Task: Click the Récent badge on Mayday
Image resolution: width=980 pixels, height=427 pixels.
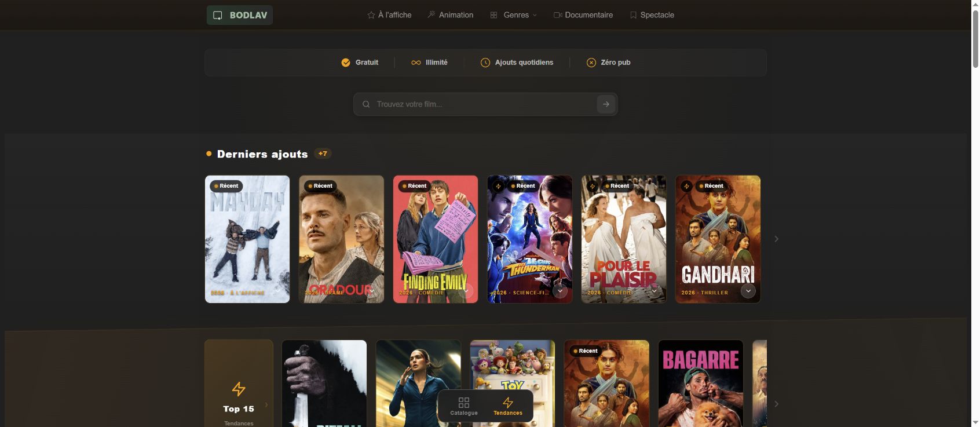Action: click(226, 186)
